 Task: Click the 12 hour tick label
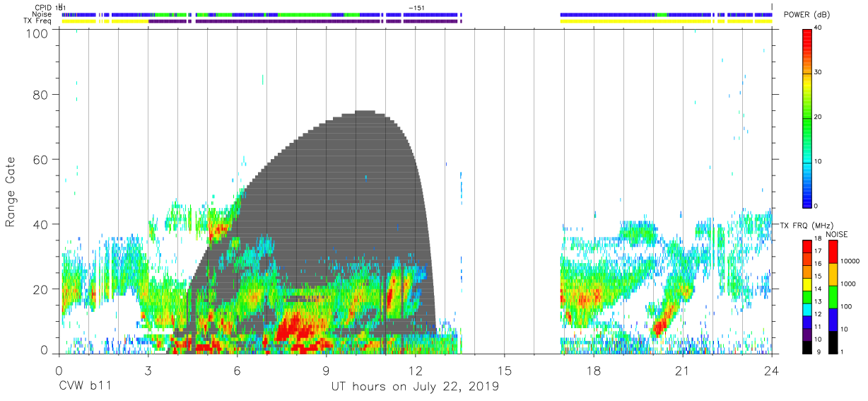pyautogui.click(x=415, y=371)
